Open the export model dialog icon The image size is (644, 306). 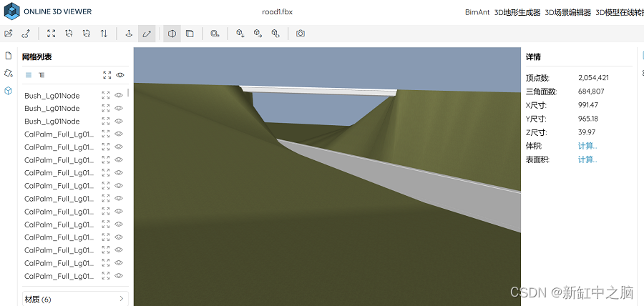(x=258, y=34)
